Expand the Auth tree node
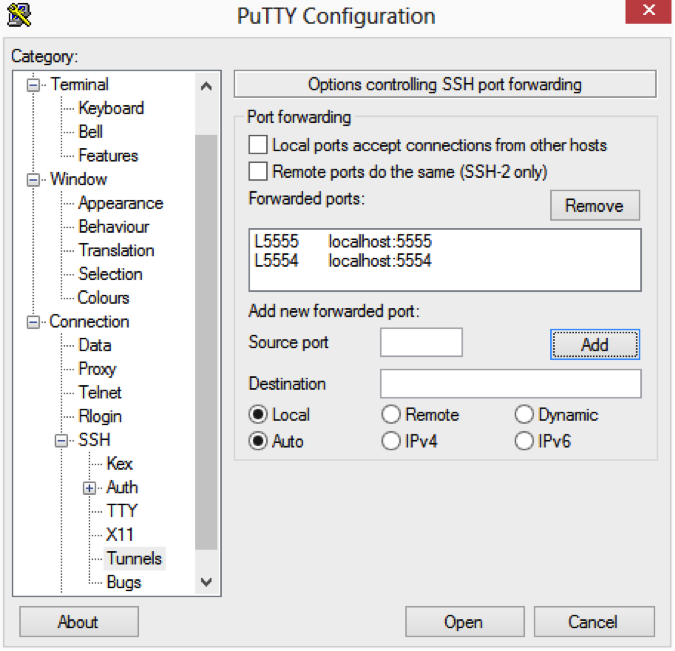Image resolution: width=675 pixels, height=651 pixels. point(91,488)
